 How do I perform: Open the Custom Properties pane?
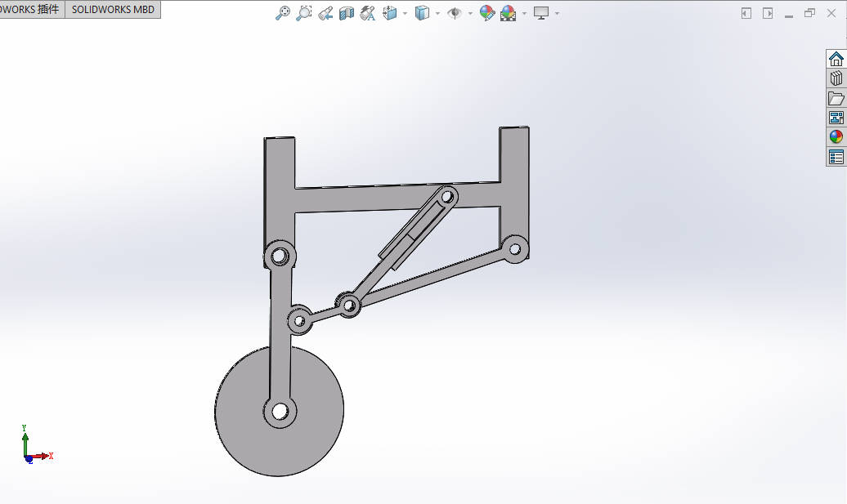pyautogui.click(x=836, y=157)
